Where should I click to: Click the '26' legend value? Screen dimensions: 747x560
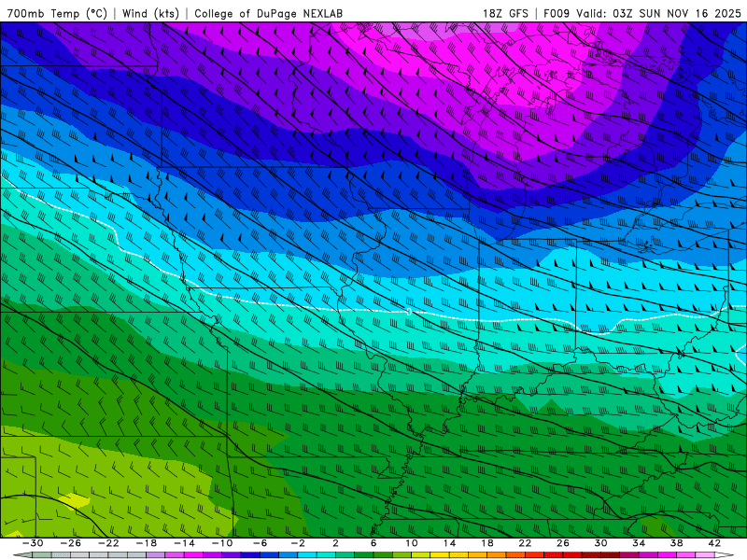point(563,543)
